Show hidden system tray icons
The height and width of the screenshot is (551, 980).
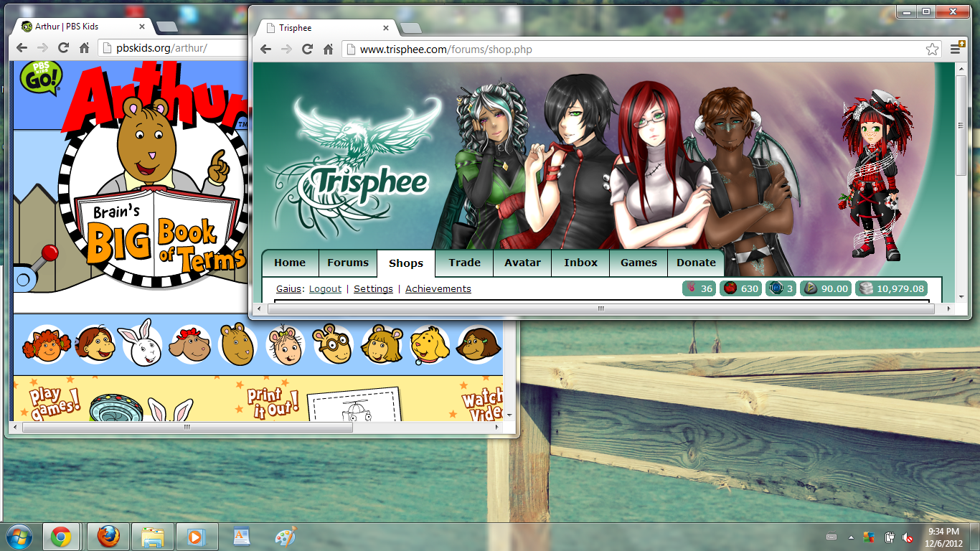tap(851, 537)
